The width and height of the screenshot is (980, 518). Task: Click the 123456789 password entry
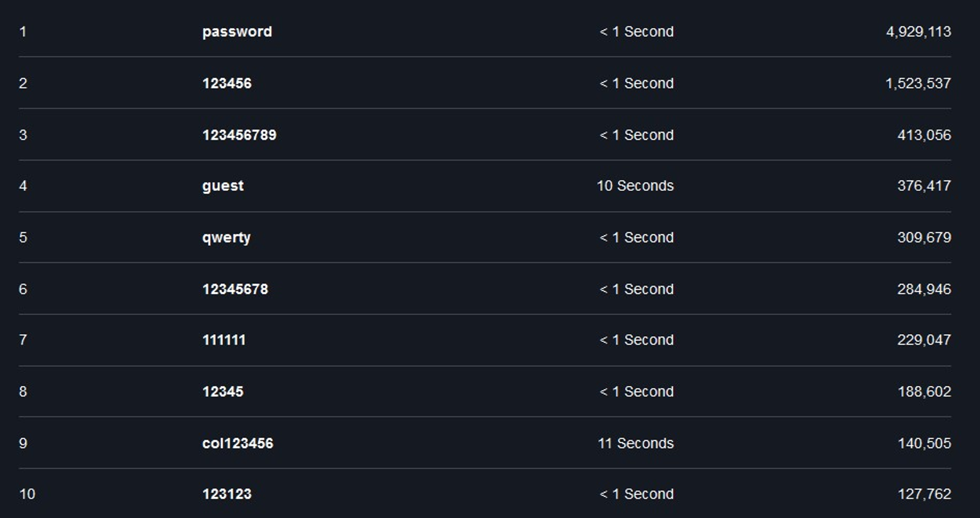point(239,135)
